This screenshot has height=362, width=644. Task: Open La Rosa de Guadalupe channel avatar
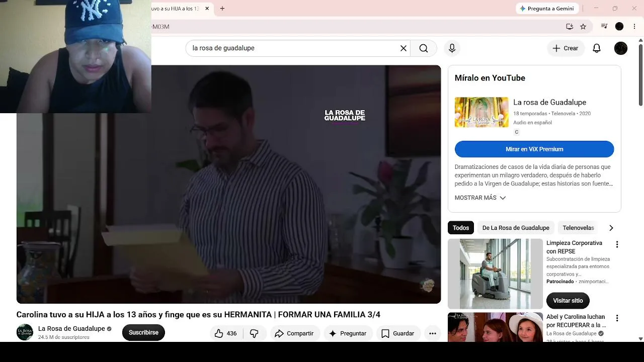tap(25, 332)
